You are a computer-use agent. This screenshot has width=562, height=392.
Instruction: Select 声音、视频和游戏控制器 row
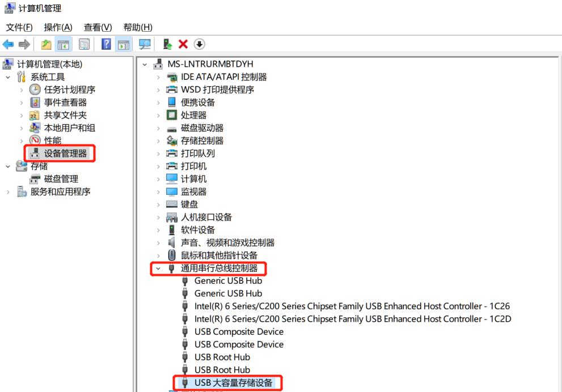pos(227,242)
